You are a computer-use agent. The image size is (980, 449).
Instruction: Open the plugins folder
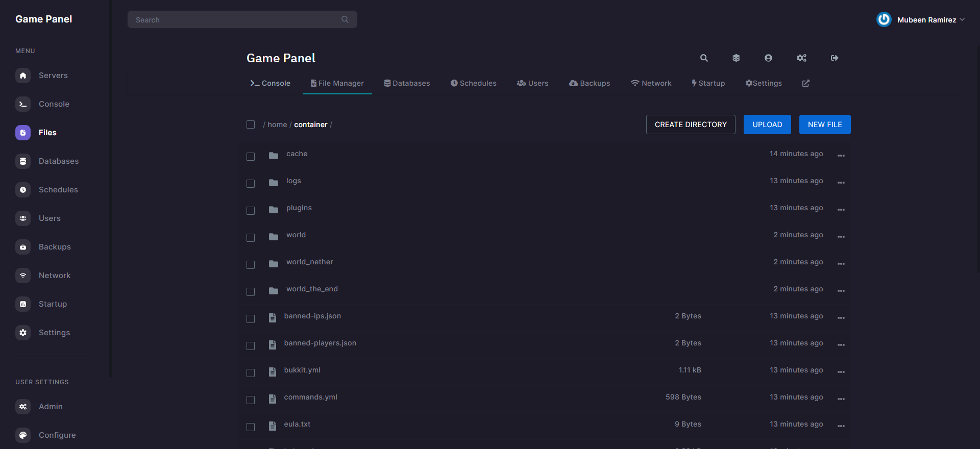[x=299, y=208]
